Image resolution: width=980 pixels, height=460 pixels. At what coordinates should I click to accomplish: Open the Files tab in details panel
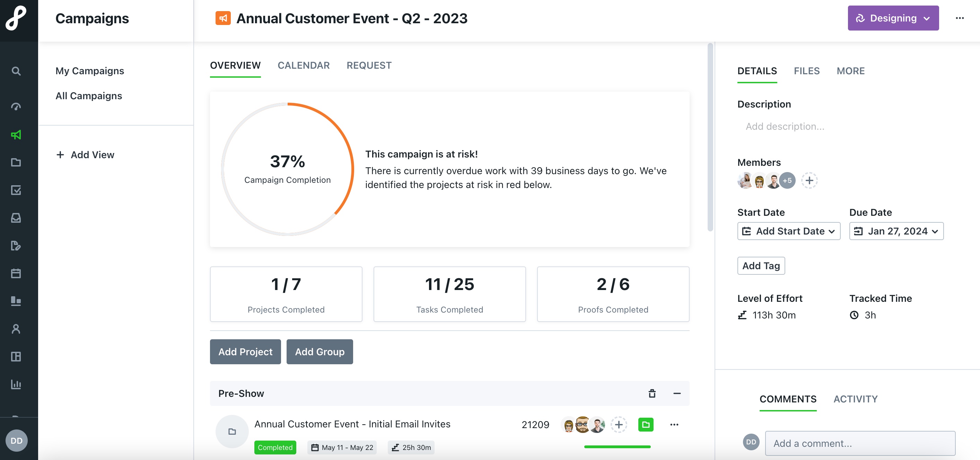click(806, 71)
